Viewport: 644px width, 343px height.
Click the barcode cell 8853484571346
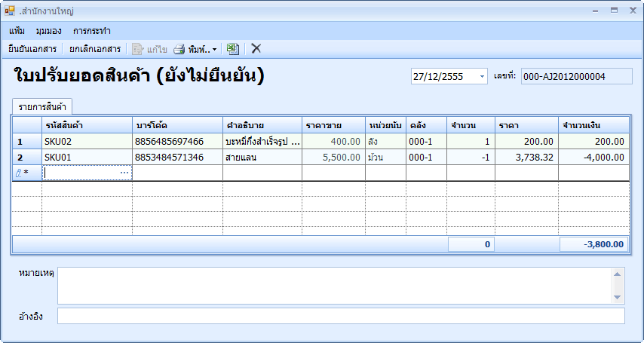(177, 157)
